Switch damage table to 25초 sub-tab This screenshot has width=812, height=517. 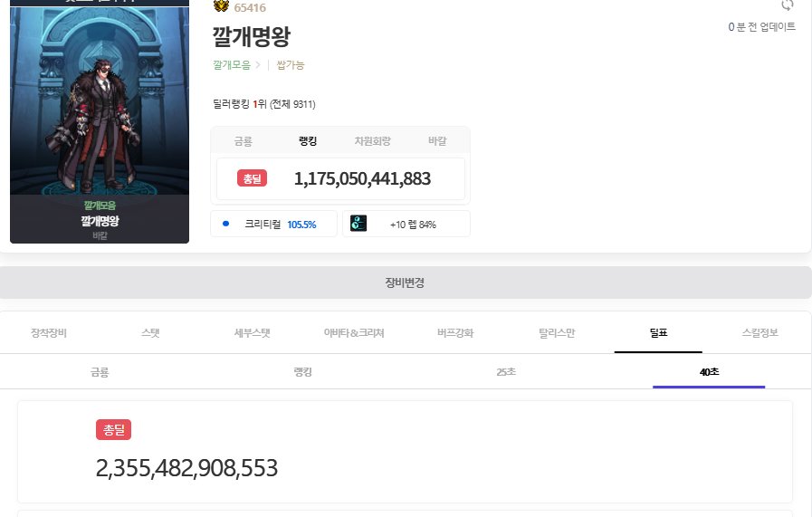click(506, 372)
